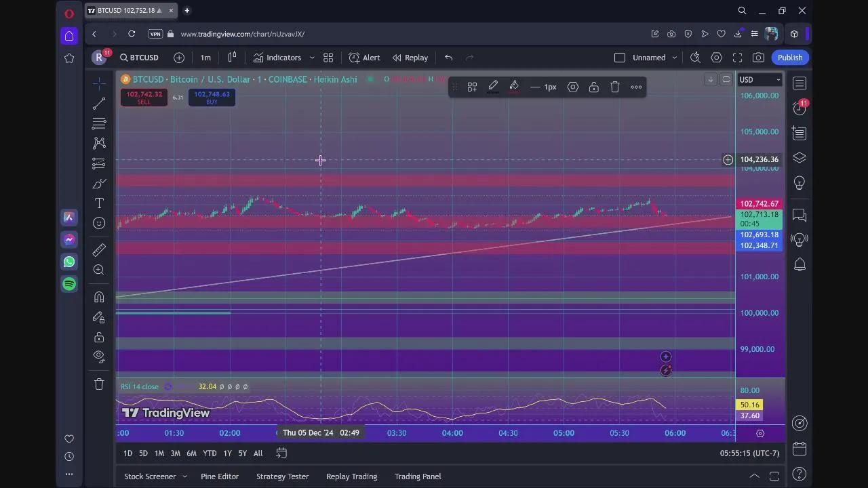Select the trend line drawing tool
The width and height of the screenshot is (868, 488).
[99, 103]
